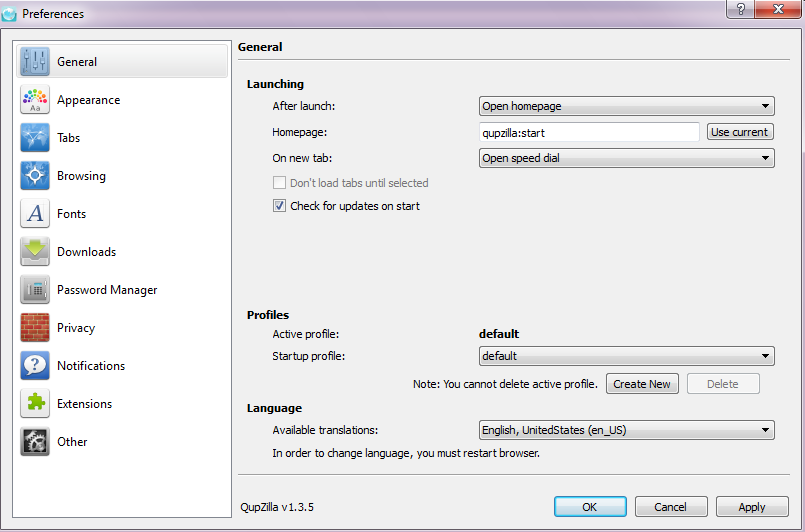Click the Apply button
The height and width of the screenshot is (532, 805).
click(752, 507)
